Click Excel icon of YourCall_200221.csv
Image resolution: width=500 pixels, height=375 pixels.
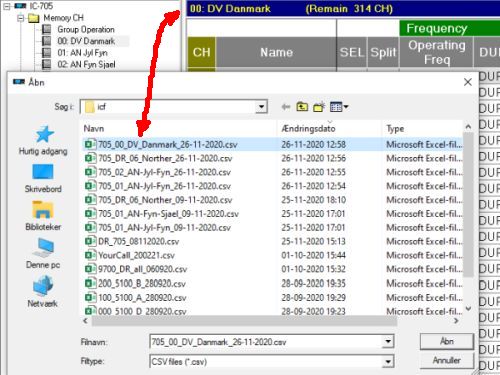coord(90,255)
